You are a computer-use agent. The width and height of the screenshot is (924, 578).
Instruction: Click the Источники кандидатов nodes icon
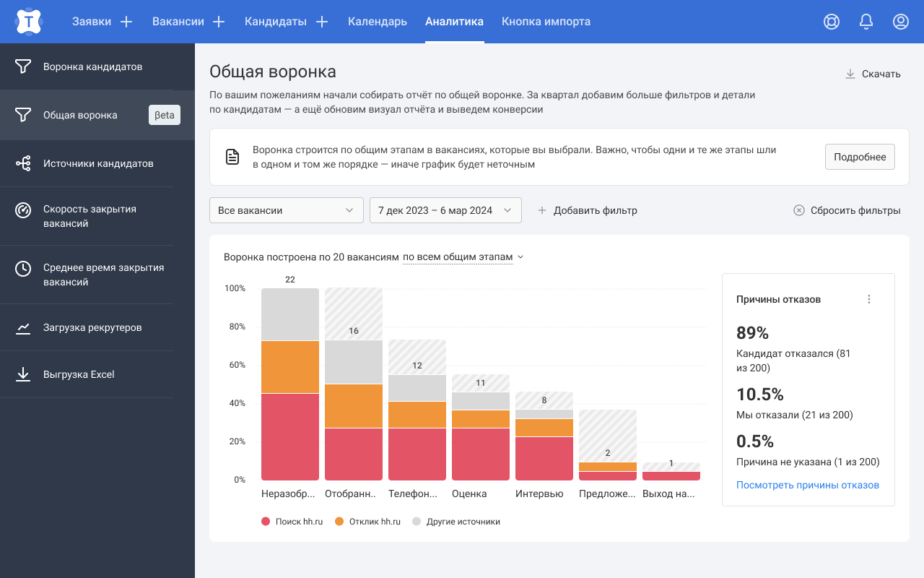(23, 163)
